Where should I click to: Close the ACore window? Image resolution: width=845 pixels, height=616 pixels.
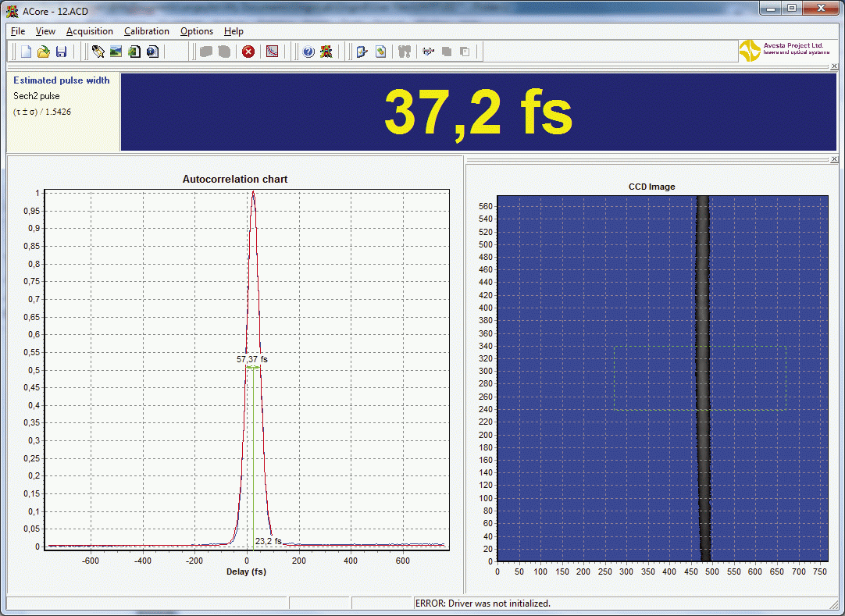(821, 8)
